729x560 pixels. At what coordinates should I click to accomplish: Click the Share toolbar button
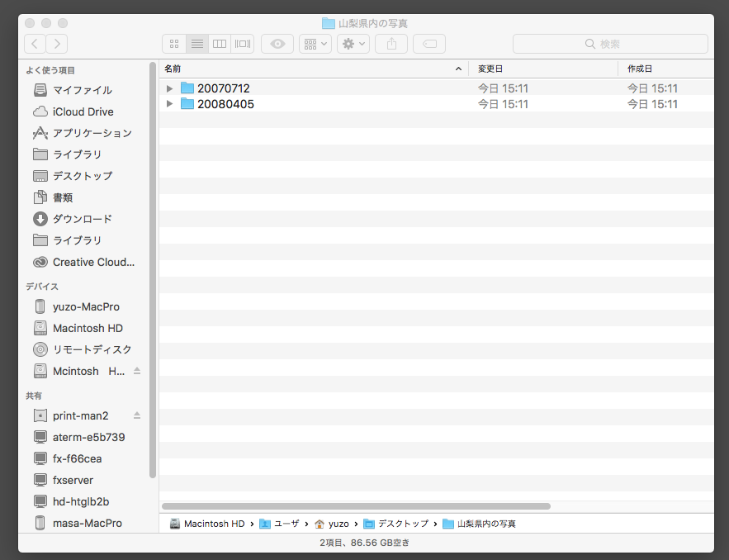pyautogui.click(x=391, y=44)
